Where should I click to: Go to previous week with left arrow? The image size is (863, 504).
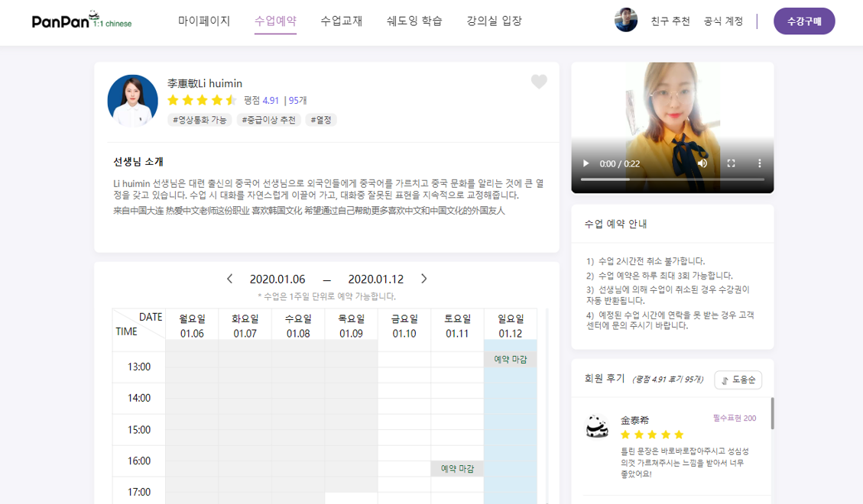pos(229,279)
